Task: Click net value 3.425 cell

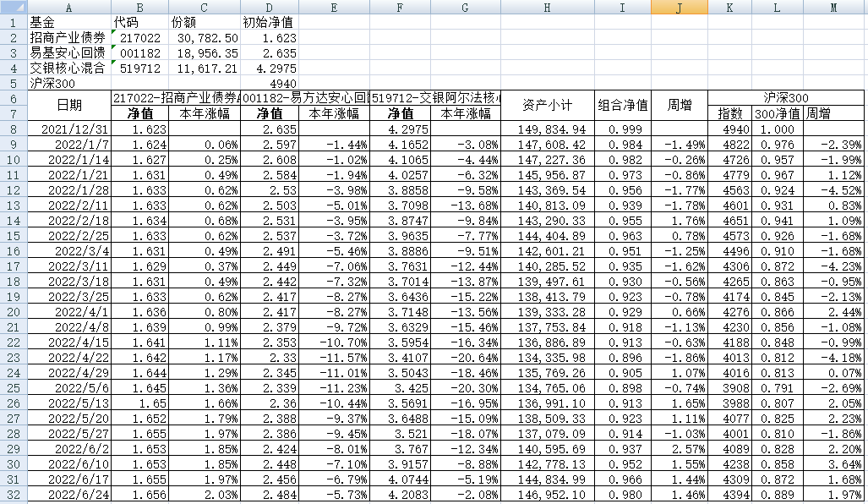Action: point(401,387)
